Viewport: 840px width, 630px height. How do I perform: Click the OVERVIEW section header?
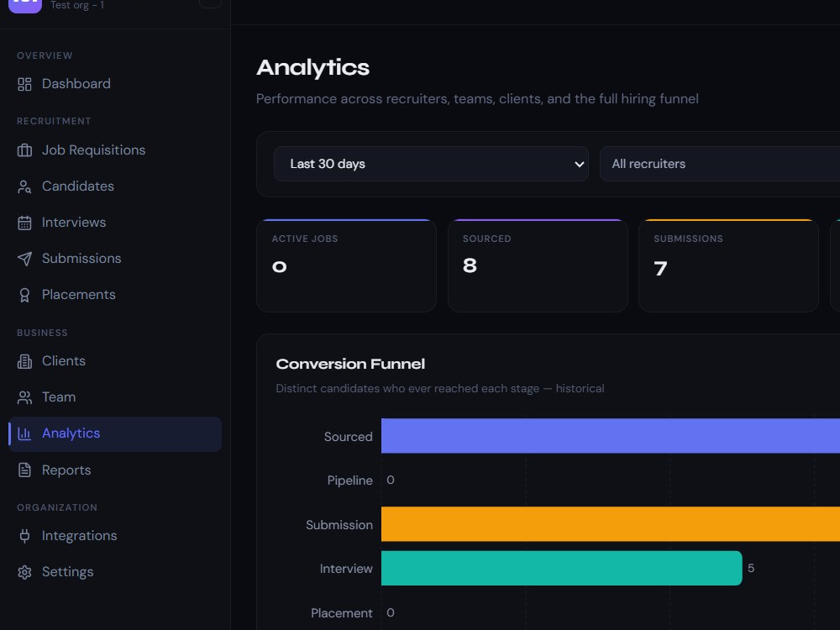(45, 55)
